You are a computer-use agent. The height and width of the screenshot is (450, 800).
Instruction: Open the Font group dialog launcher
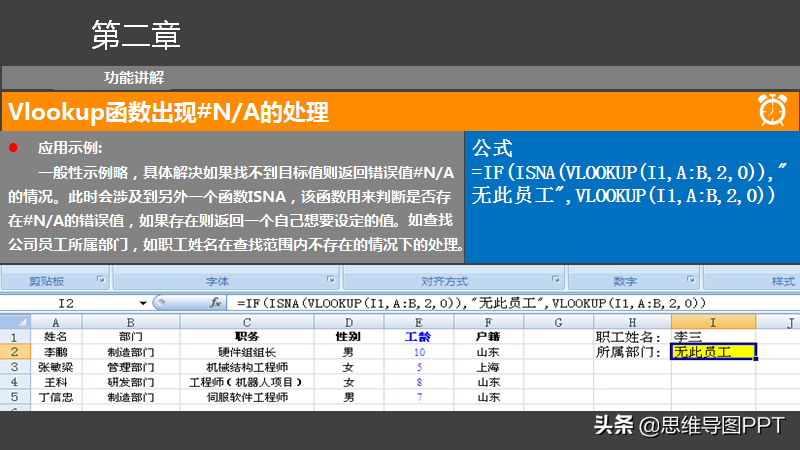[x=331, y=280]
